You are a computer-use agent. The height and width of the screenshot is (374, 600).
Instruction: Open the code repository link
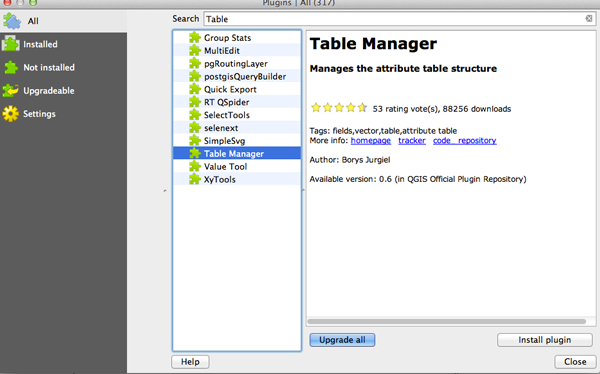465,140
